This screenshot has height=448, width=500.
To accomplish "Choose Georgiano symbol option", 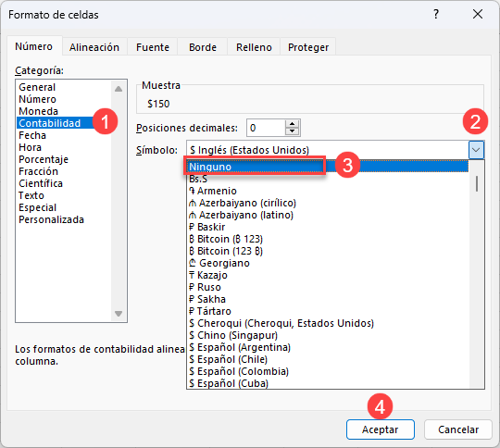I will [x=328, y=263].
